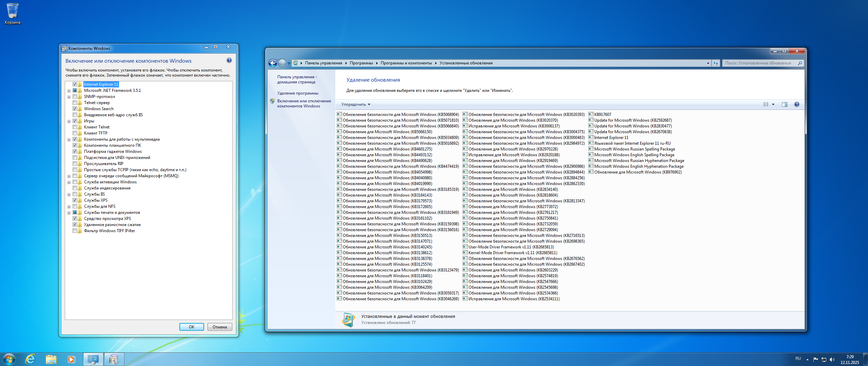Open the Удаление программы link
The width and height of the screenshot is (868, 366).
(297, 93)
